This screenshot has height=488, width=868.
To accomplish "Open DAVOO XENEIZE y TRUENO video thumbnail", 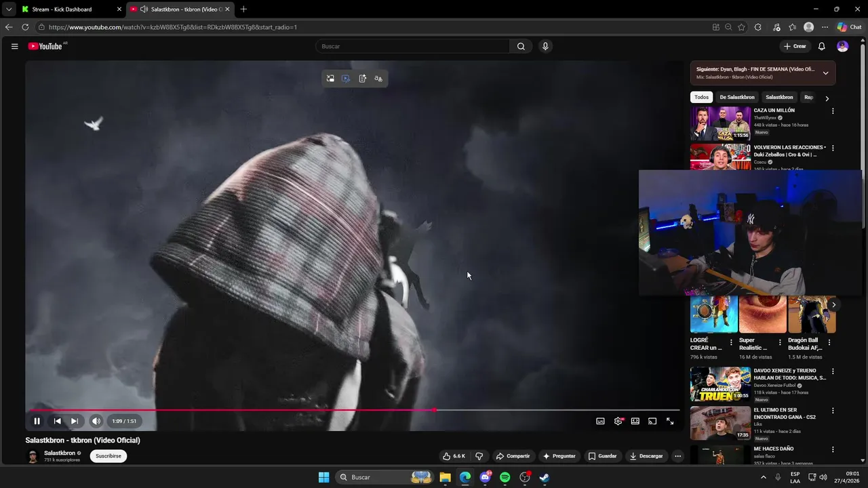I will [x=720, y=384].
